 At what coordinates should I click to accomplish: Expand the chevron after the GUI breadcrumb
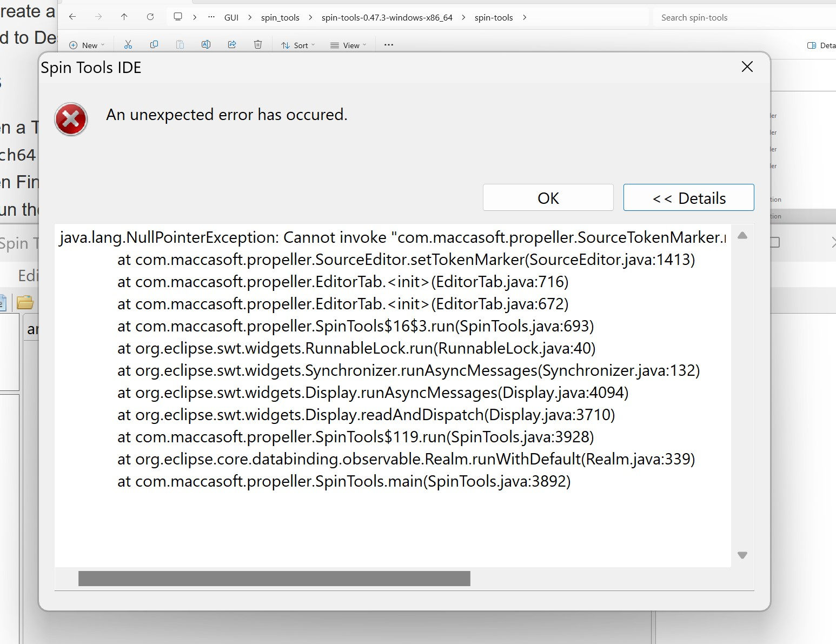(x=250, y=18)
